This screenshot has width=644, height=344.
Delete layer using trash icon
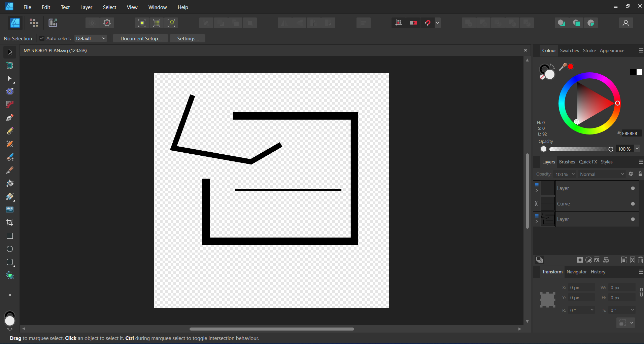(641, 260)
